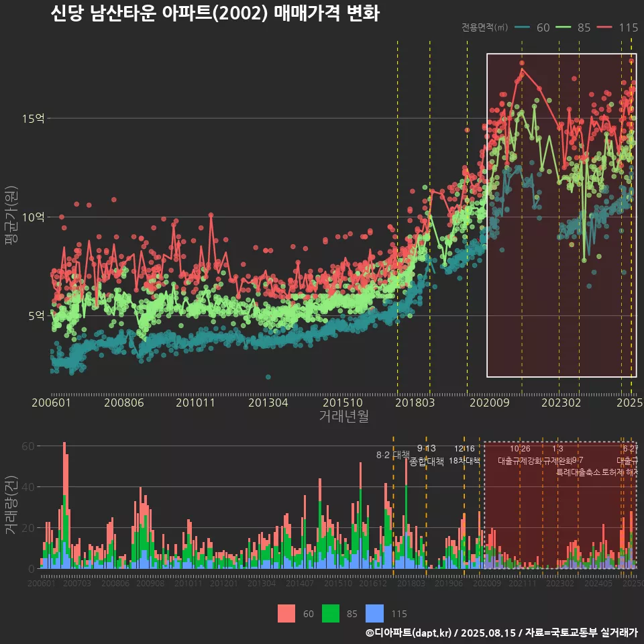Click the 10억 y-axis label
Screen dimensions: 644x644
click(34, 217)
